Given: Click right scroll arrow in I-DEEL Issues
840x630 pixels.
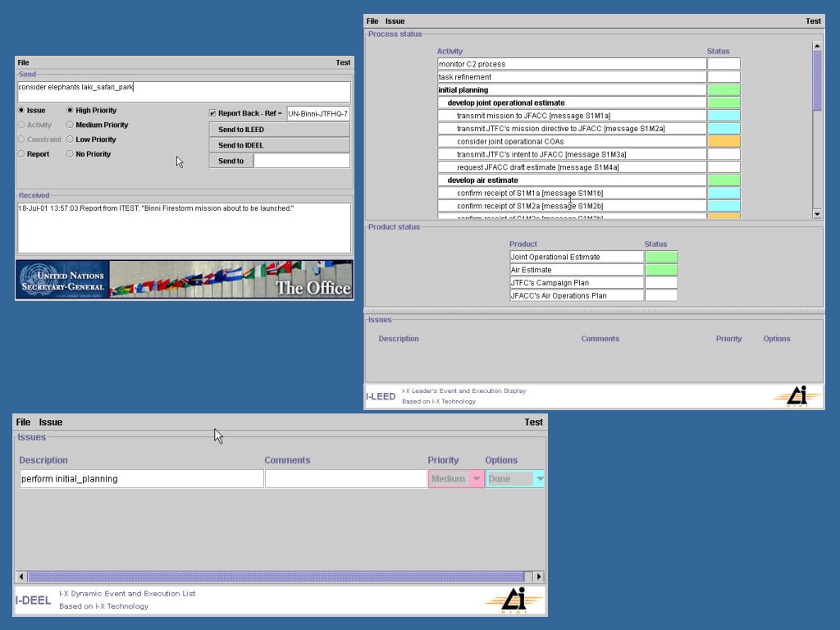Looking at the screenshot, I should [539, 577].
